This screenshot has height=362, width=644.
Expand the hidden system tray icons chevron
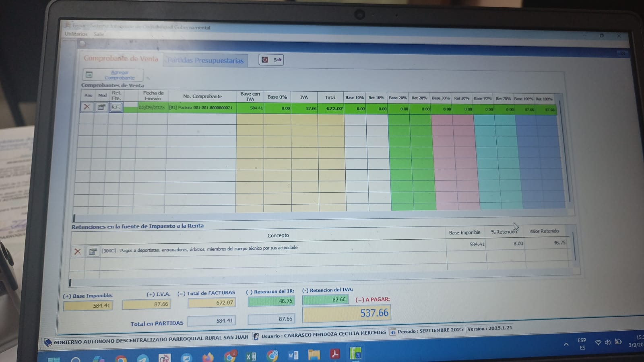click(566, 344)
